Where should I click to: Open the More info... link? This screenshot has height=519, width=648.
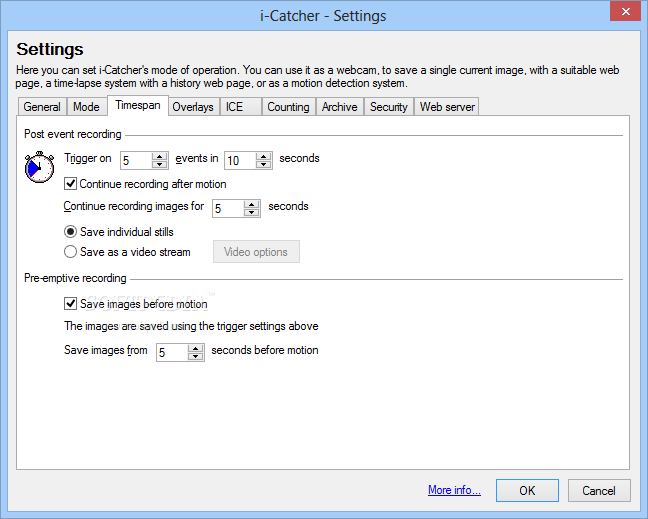tap(454, 490)
